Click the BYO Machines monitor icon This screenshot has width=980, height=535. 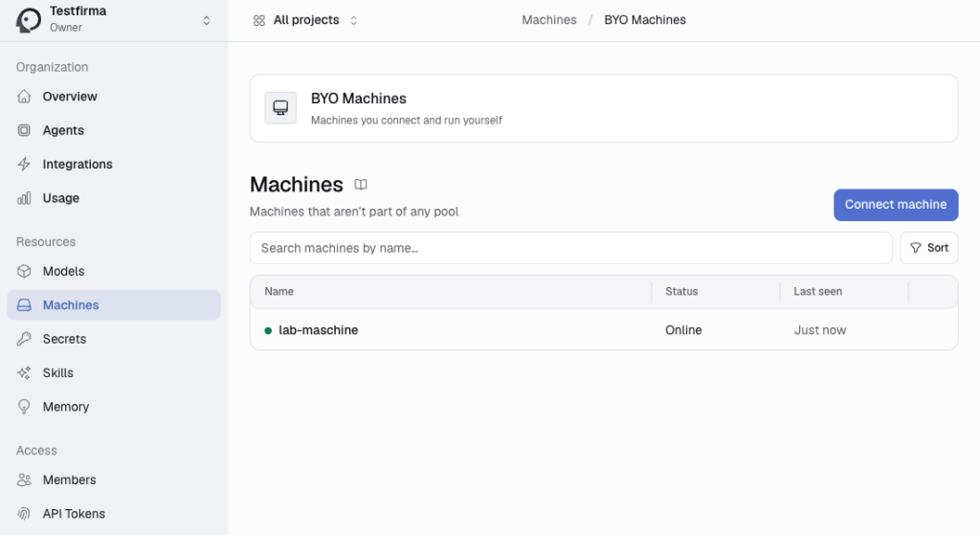(280, 108)
